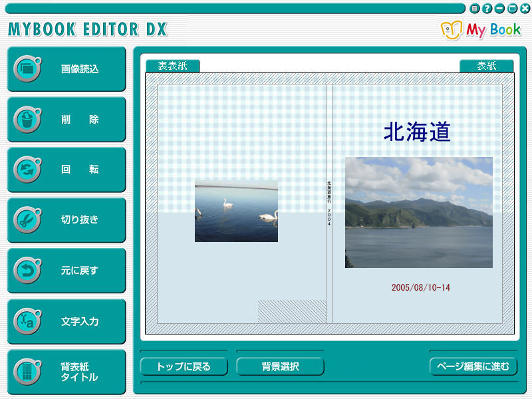Switch to the 裏表紙 tab
This screenshot has height=399, width=532.
pyautogui.click(x=172, y=66)
